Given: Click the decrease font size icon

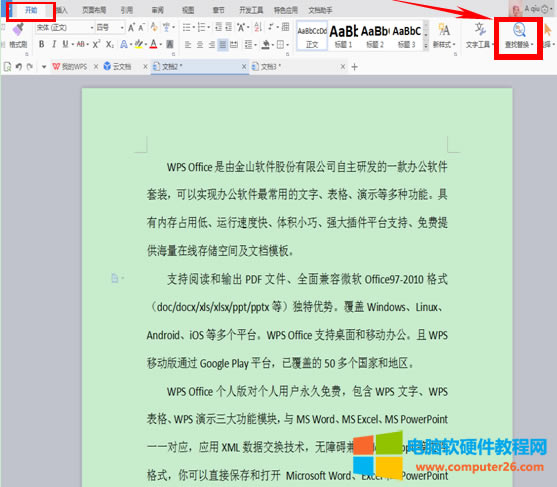Looking at the screenshot, I should tap(141, 27).
